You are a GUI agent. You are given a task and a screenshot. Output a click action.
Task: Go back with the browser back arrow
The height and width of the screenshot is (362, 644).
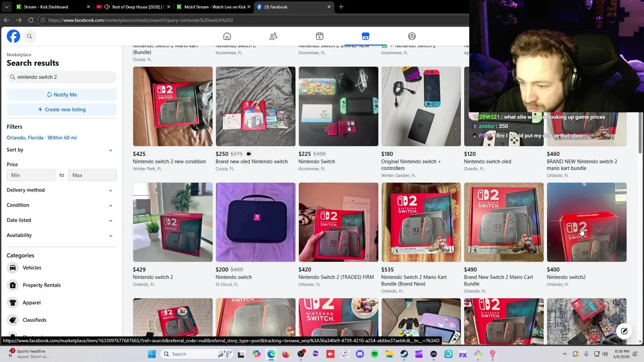(7, 20)
